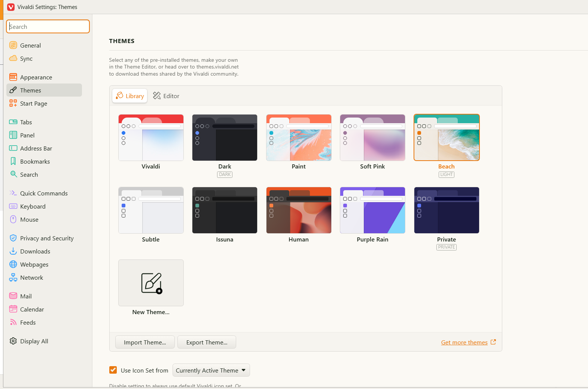Click the settings Search input field
588x389 pixels.
(x=48, y=27)
